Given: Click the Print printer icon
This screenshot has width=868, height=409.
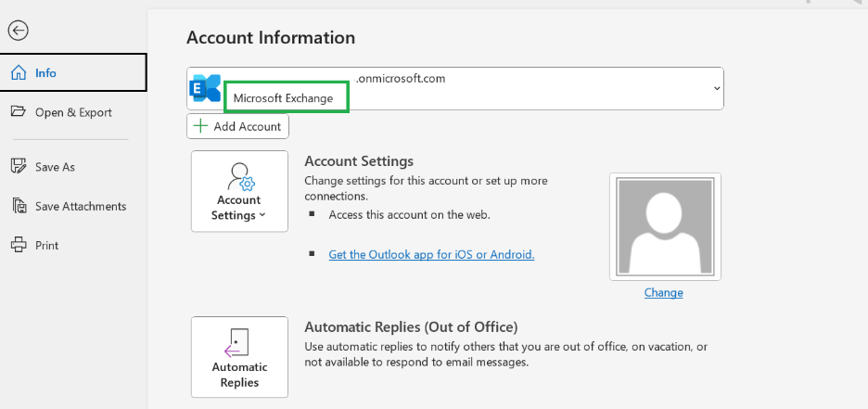Looking at the screenshot, I should [x=18, y=245].
